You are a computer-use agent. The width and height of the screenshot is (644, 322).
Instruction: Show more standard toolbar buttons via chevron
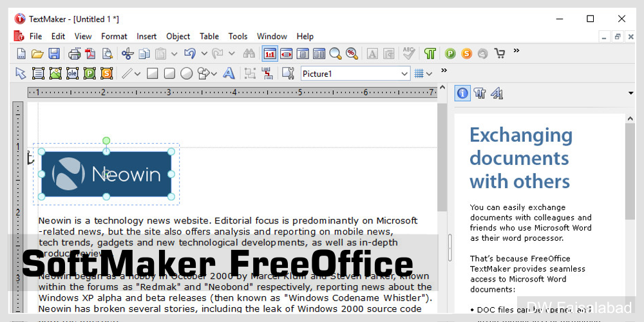coord(516,50)
